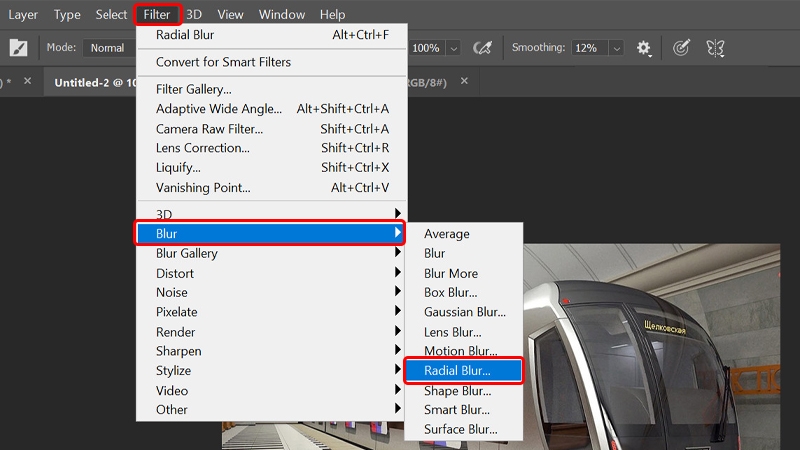Expand the Blur submenu entry
Screen dimensions: 800x450
tap(270, 233)
